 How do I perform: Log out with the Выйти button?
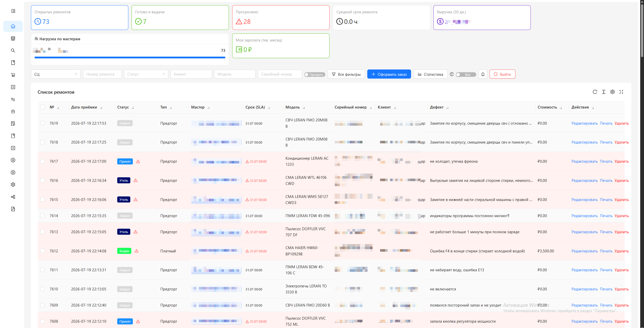pyautogui.click(x=502, y=74)
